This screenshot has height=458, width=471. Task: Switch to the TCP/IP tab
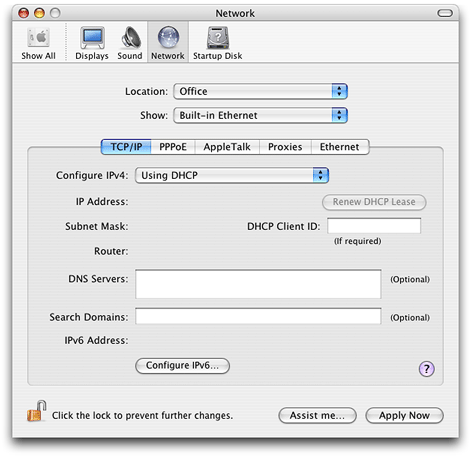click(126, 147)
